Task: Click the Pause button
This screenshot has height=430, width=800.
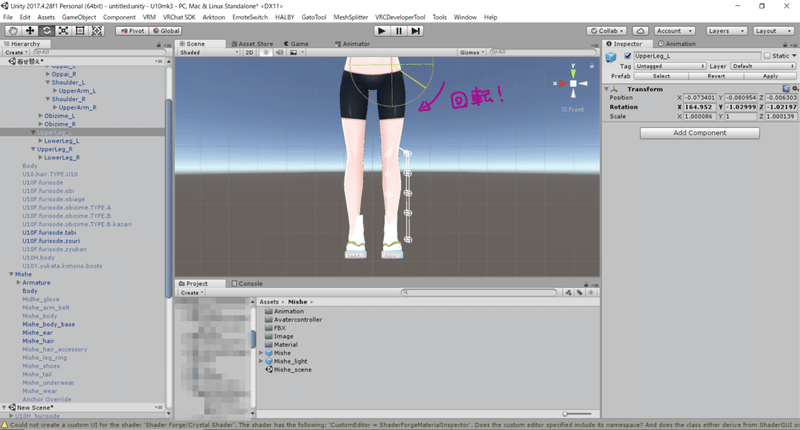Action: [398, 31]
